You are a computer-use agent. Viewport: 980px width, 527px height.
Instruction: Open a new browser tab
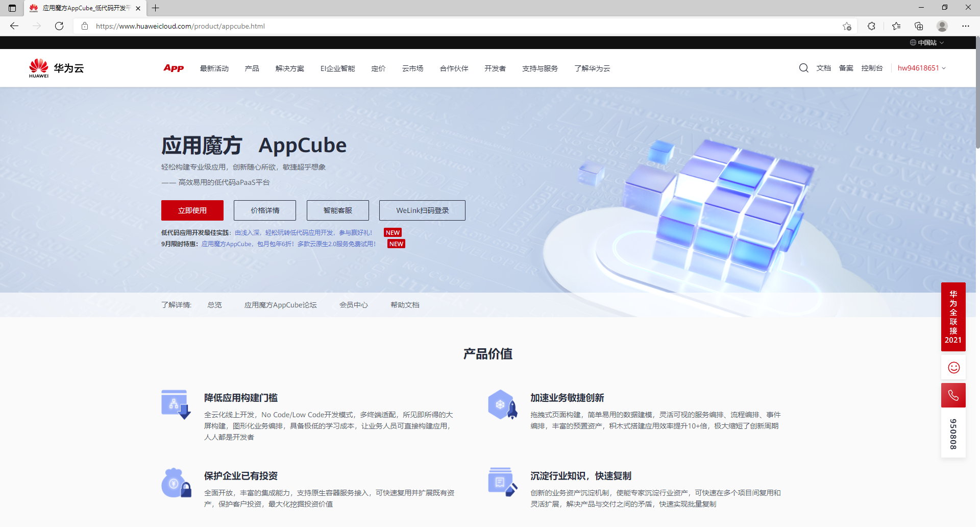(156, 8)
